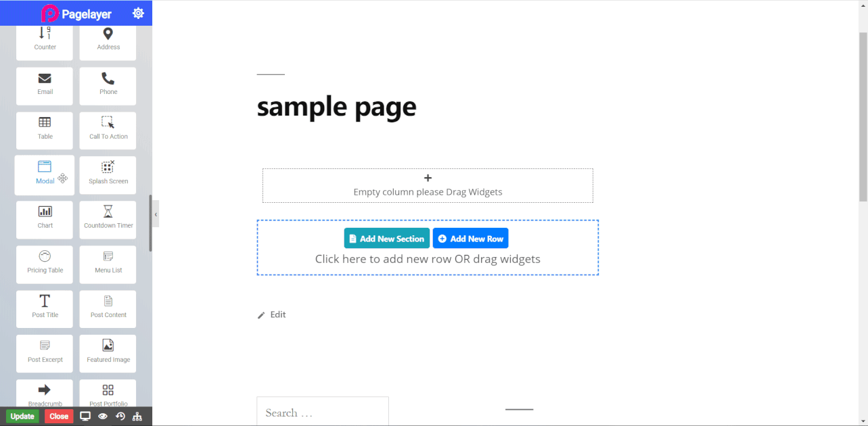Click the Add New Section button
This screenshot has width=868, height=426.
pos(386,238)
